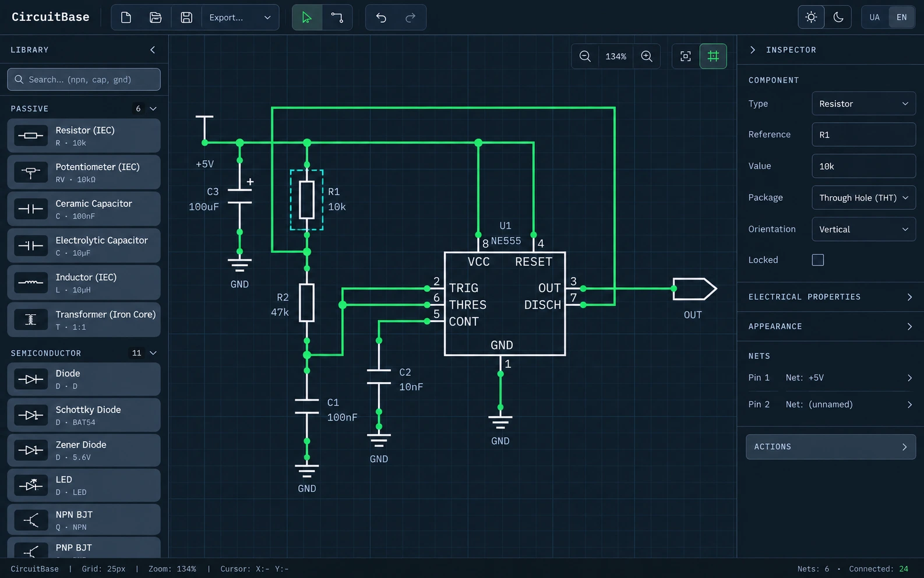Switch to dark theme

coord(838,17)
